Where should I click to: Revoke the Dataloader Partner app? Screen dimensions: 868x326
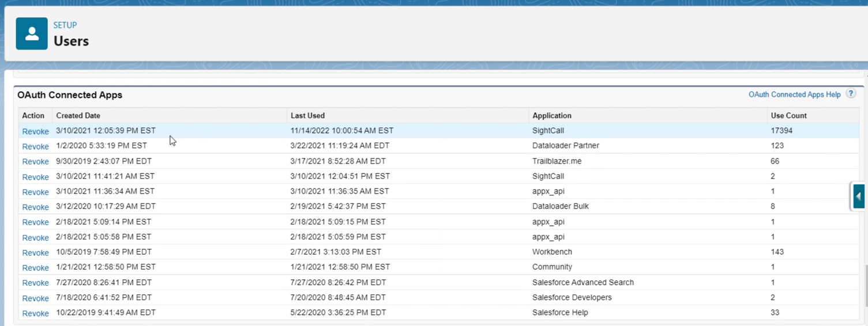(35, 146)
